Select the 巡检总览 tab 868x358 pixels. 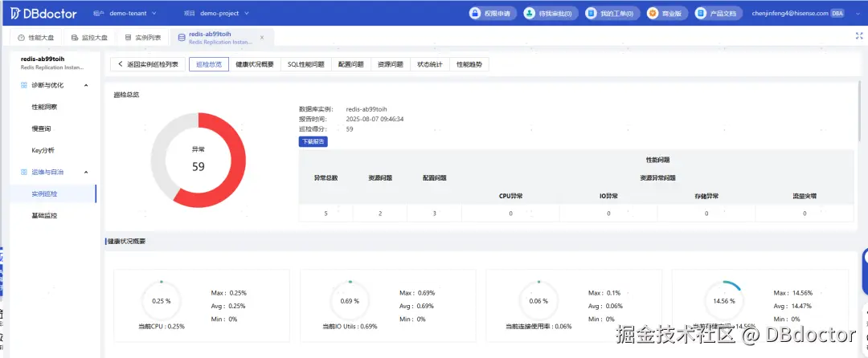tap(209, 64)
